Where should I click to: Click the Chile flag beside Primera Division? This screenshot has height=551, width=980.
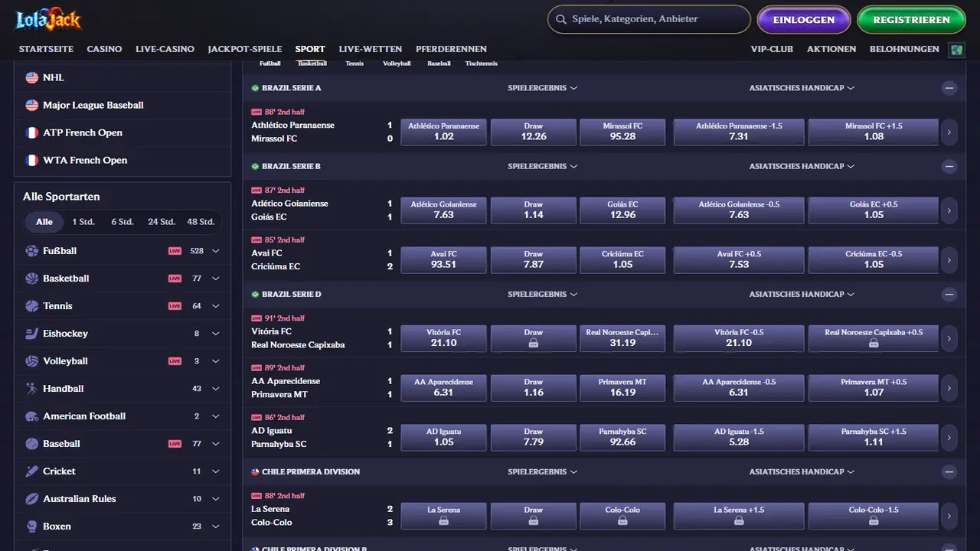point(255,472)
